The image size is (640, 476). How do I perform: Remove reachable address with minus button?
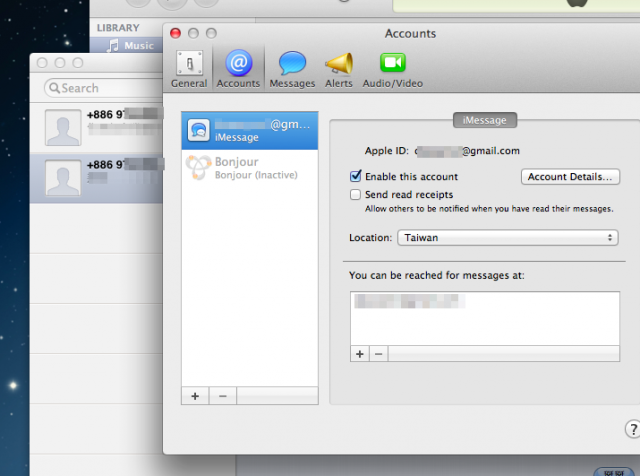[x=379, y=354]
